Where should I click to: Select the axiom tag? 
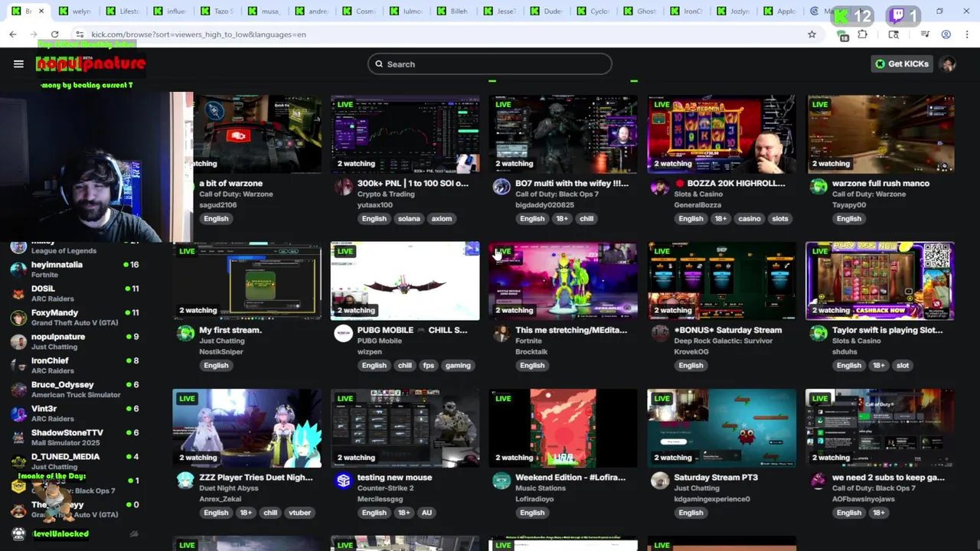click(442, 219)
